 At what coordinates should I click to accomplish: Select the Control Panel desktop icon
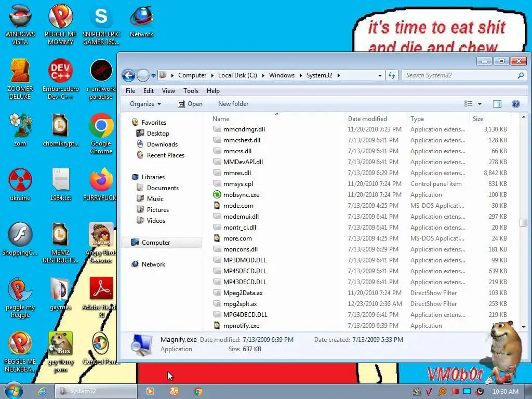(101, 348)
